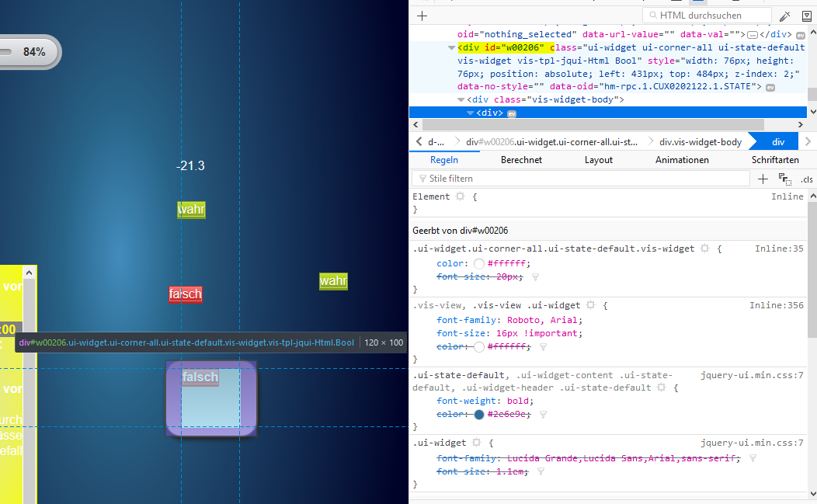Open the Animationen tab
The height and width of the screenshot is (504, 817).
[x=682, y=160]
